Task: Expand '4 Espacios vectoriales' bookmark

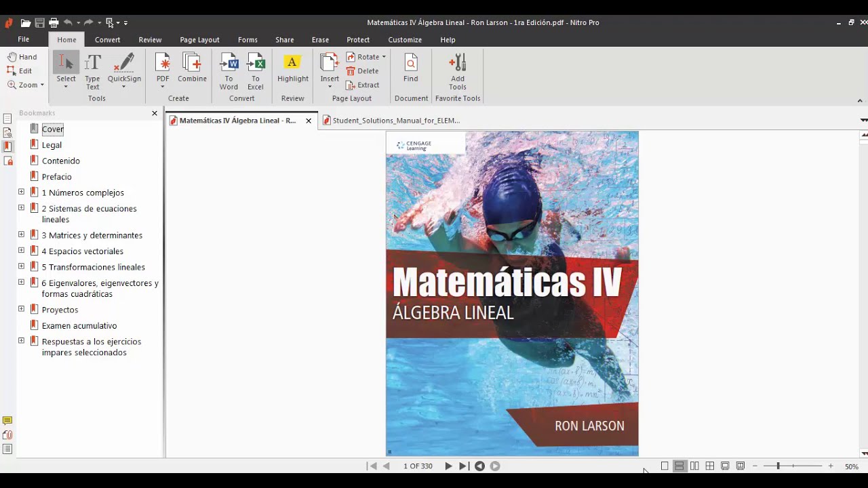Action: pos(21,250)
